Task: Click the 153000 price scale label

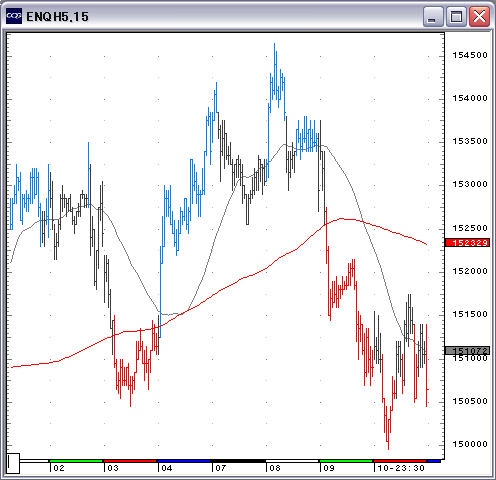Action: point(470,184)
